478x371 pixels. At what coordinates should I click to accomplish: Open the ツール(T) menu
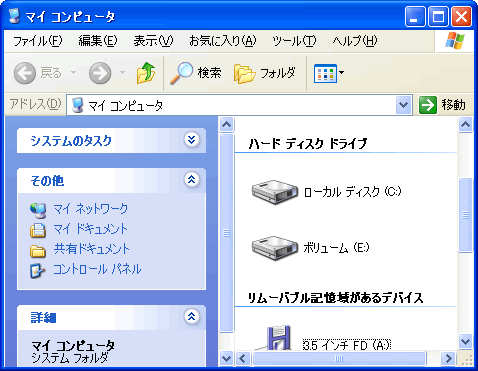(x=294, y=41)
